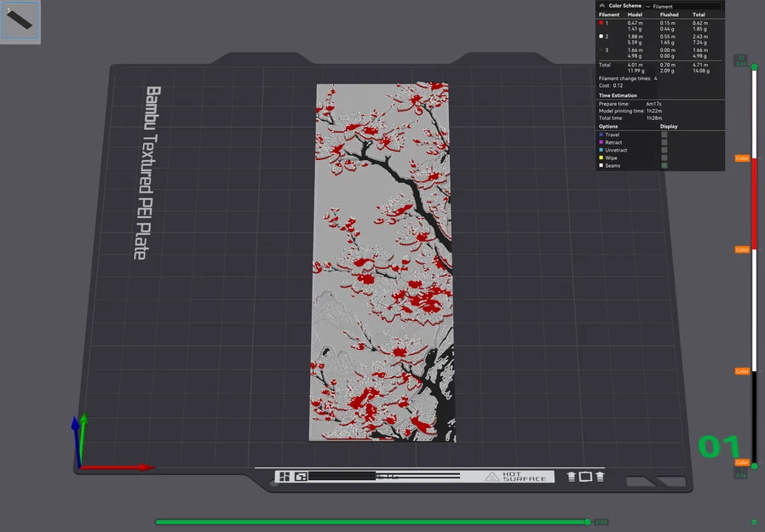Select the Plate 1 thumbnail
This screenshot has width=765, height=532.
click(x=21, y=21)
